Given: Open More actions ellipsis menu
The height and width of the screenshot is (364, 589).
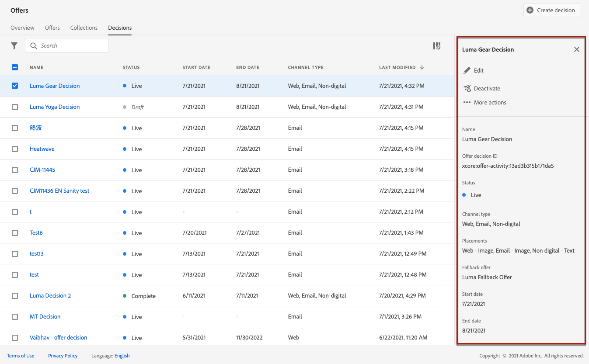Looking at the screenshot, I should click(x=467, y=103).
